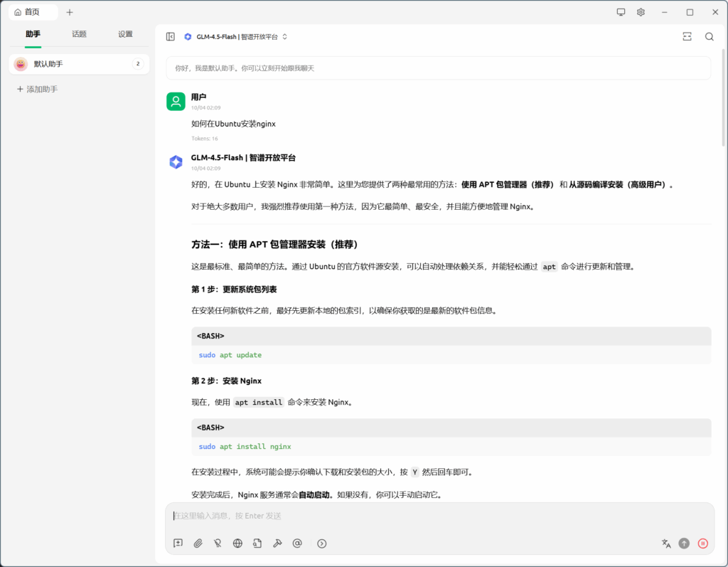
Task: Open the display theme icon in title bar
Action: point(621,12)
